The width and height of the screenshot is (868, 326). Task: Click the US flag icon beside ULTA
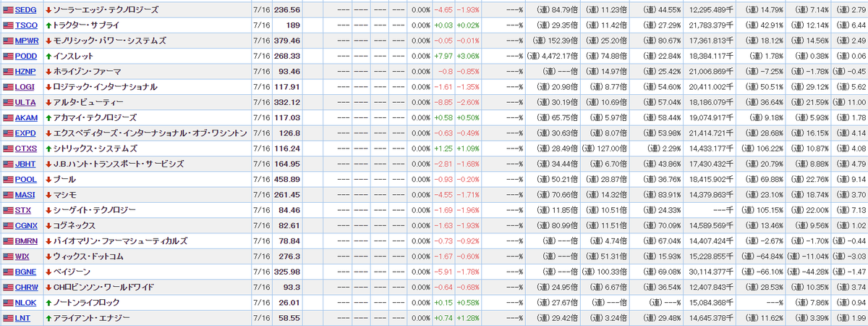coord(8,102)
